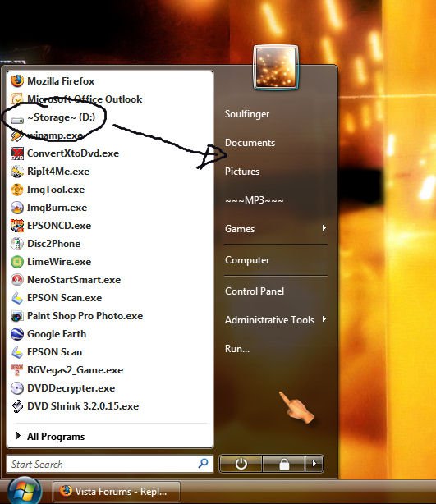The height and width of the screenshot is (504, 436).
Task: Open the RipIt4Me.exe icon
Action: (x=17, y=172)
